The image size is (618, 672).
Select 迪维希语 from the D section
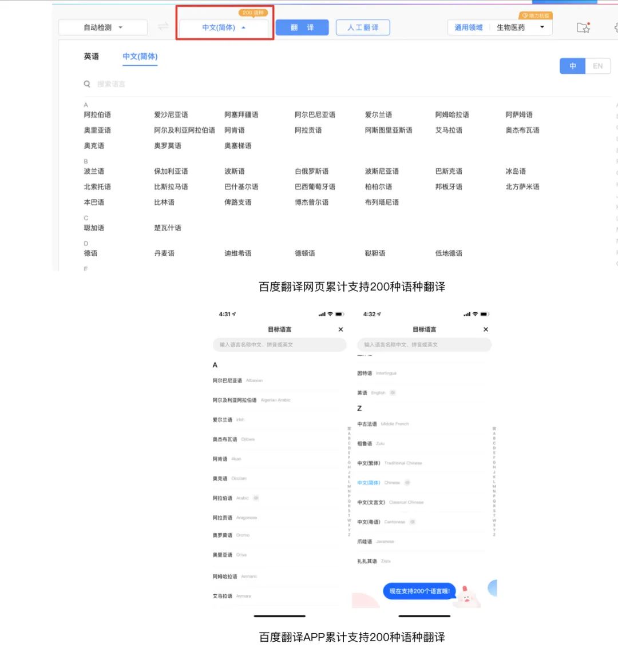238,253
